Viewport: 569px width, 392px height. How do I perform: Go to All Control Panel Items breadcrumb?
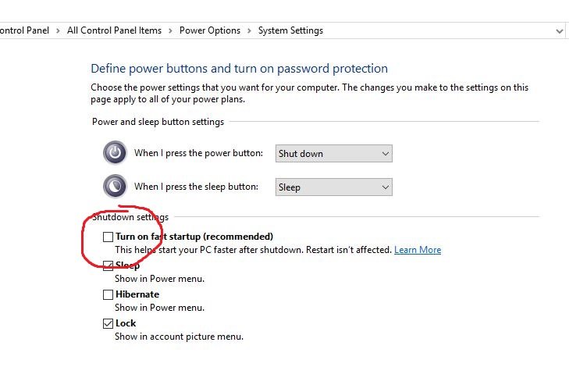tap(114, 30)
